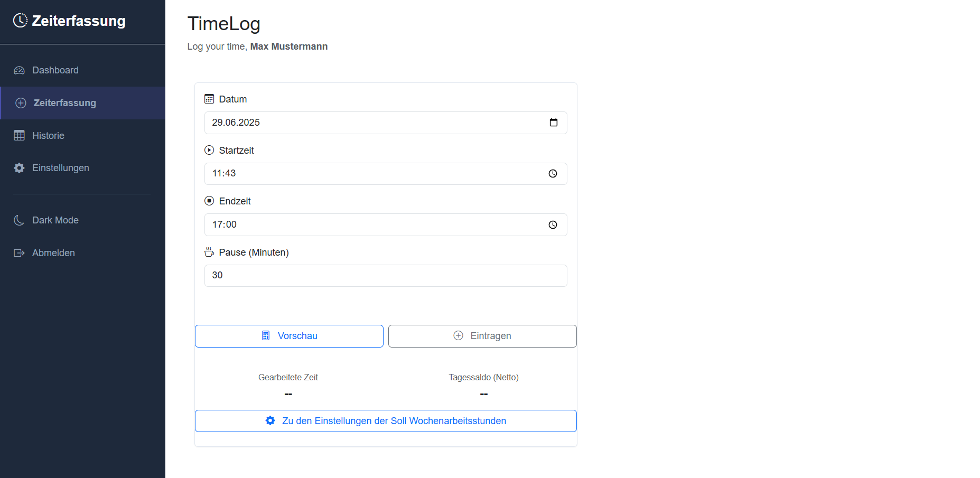Open the Historie page
Screen dimensions: 980x478
(x=48, y=135)
